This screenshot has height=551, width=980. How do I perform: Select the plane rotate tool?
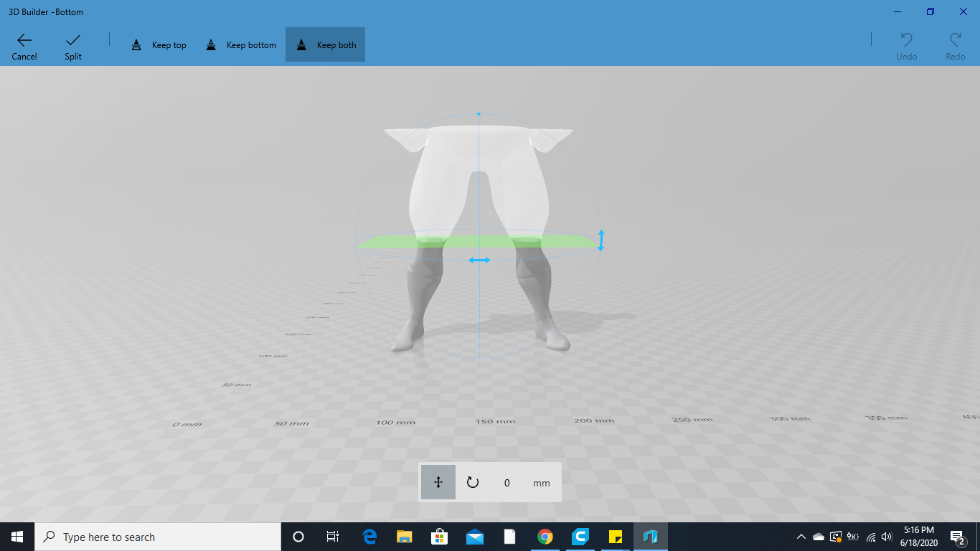point(472,482)
